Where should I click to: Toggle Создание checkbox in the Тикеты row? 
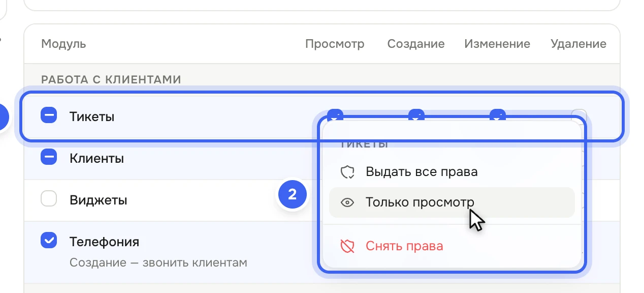click(416, 114)
